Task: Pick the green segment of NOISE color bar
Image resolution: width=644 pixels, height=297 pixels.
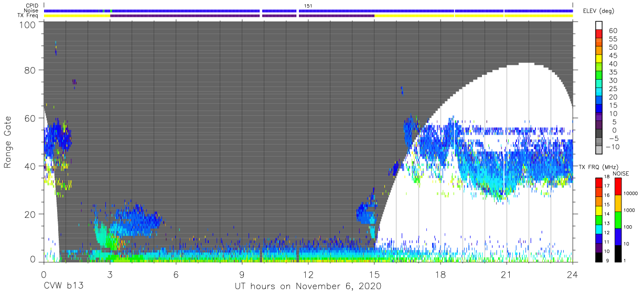Action: (617, 219)
